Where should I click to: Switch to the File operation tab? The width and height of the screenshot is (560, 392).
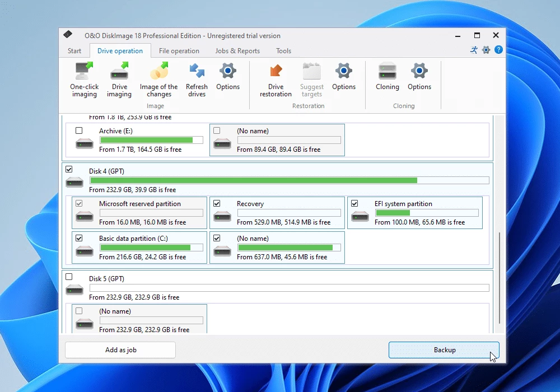[179, 51]
